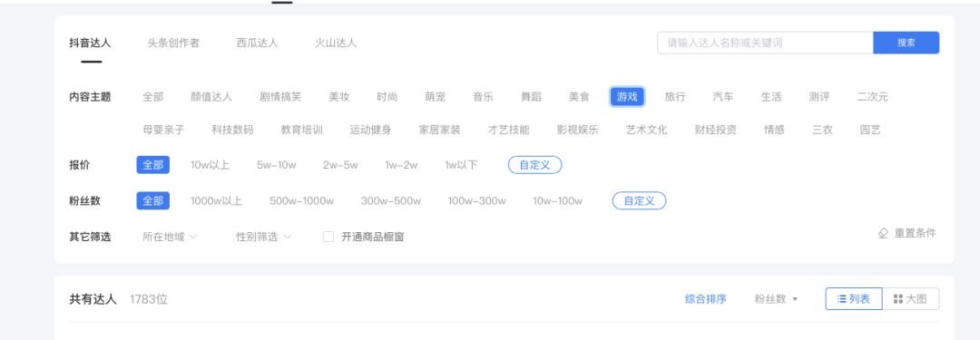Switch to 列表 list view icon
The height and width of the screenshot is (340, 980).
click(x=842, y=299)
